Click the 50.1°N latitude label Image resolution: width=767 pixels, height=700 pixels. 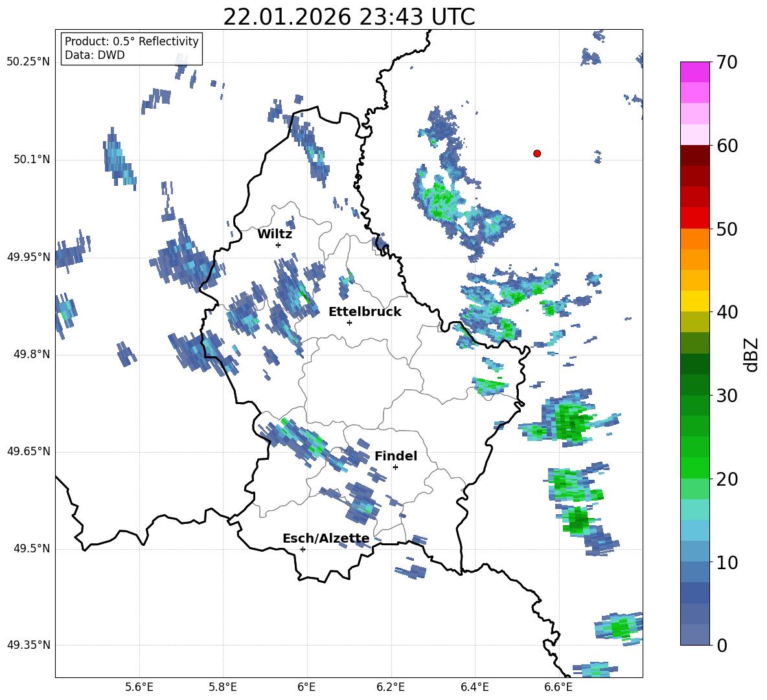[x=31, y=160]
